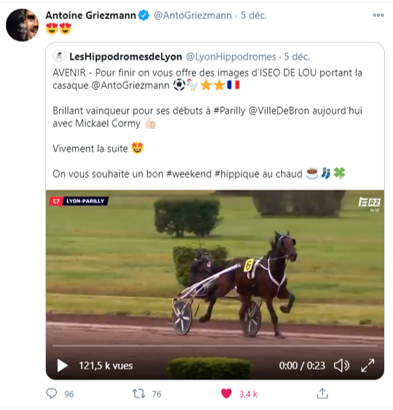Open the @AntoGriezmann handle in header
The width and height of the screenshot is (393, 410).
(192, 15)
